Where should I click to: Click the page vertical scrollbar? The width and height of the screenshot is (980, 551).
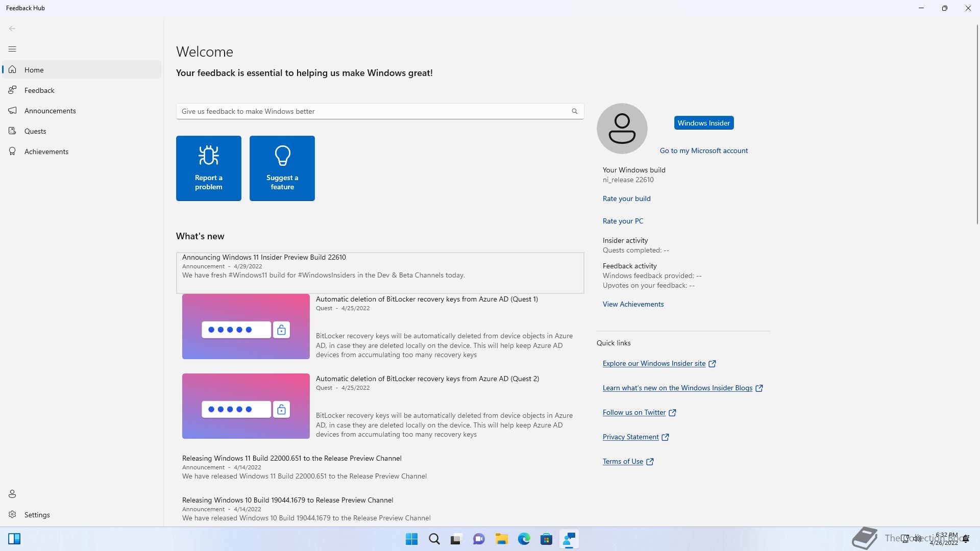coord(977,125)
